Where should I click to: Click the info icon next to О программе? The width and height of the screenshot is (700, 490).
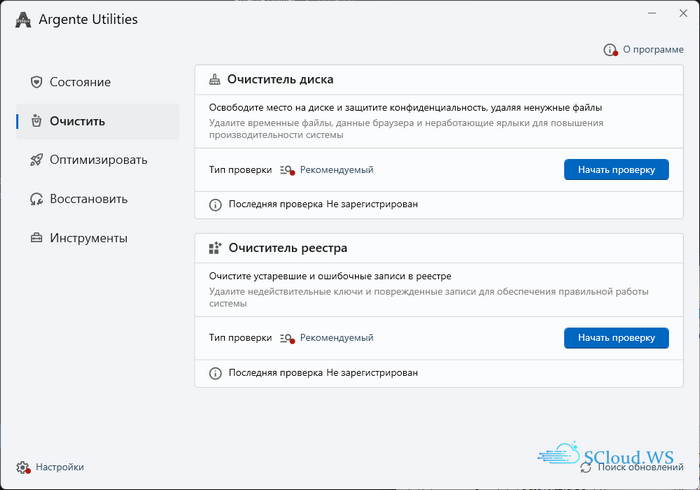coord(610,50)
